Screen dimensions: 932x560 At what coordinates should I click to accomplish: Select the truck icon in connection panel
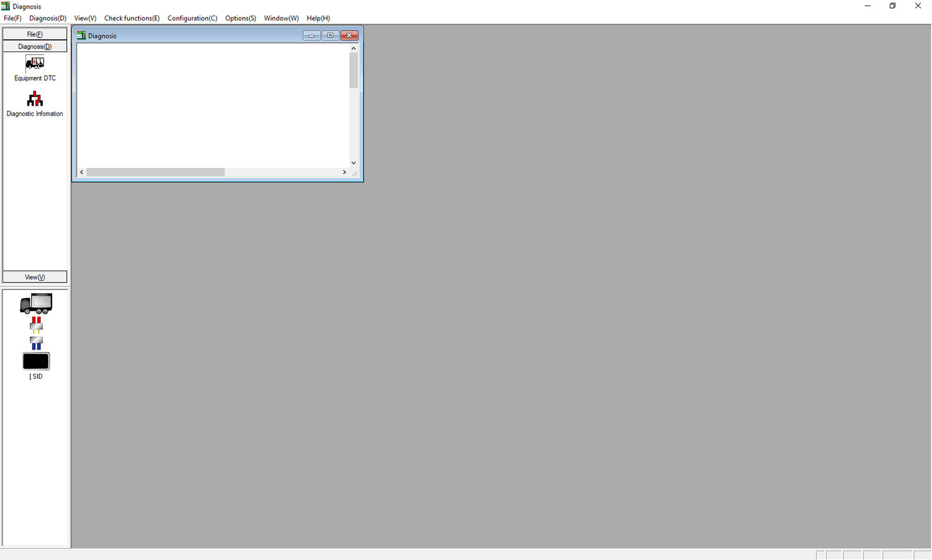[x=36, y=304]
